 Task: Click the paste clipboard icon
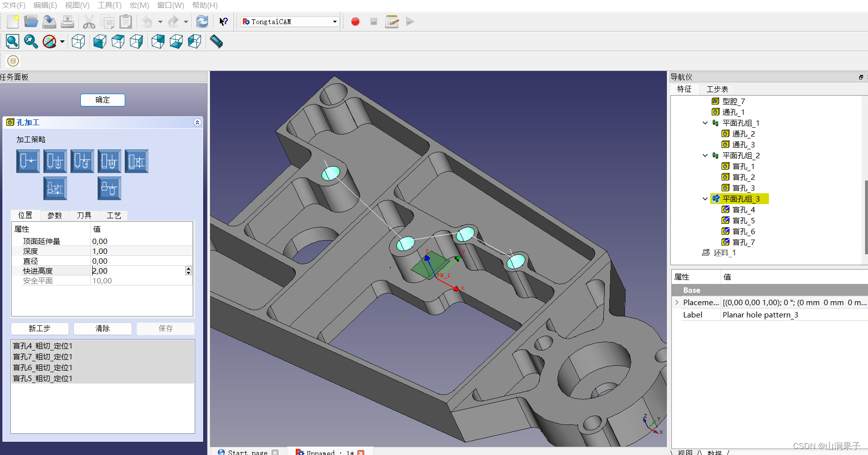point(126,22)
